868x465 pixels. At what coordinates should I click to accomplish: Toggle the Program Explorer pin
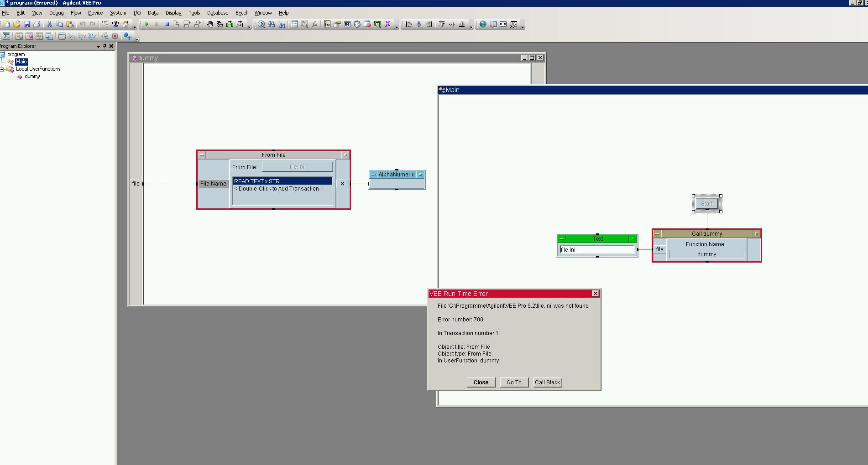click(105, 46)
